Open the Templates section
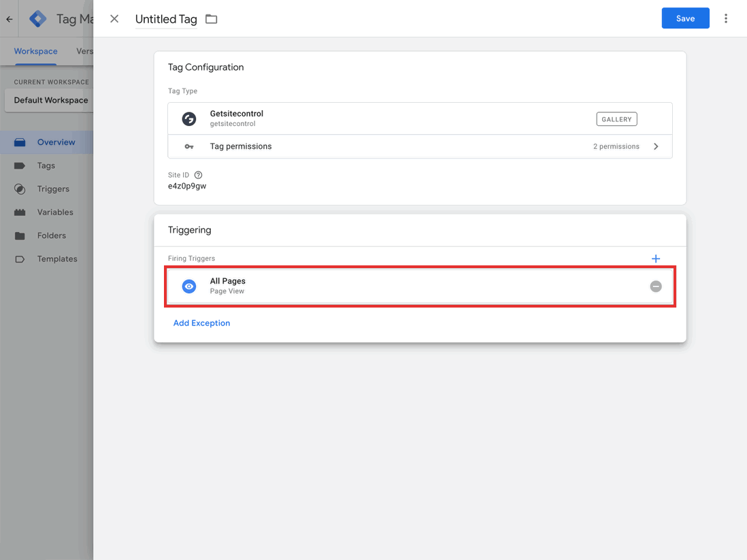 pyautogui.click(x=56, y=259)
